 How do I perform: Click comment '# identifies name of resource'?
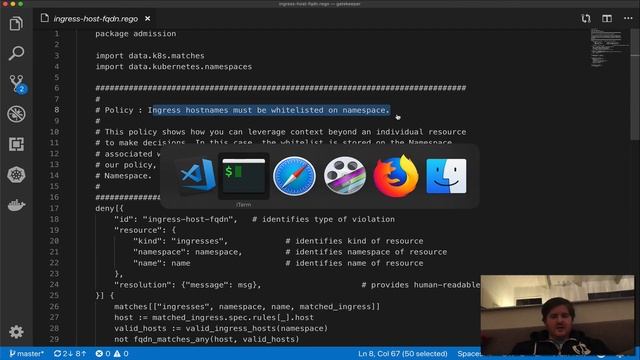pos(354,263)
